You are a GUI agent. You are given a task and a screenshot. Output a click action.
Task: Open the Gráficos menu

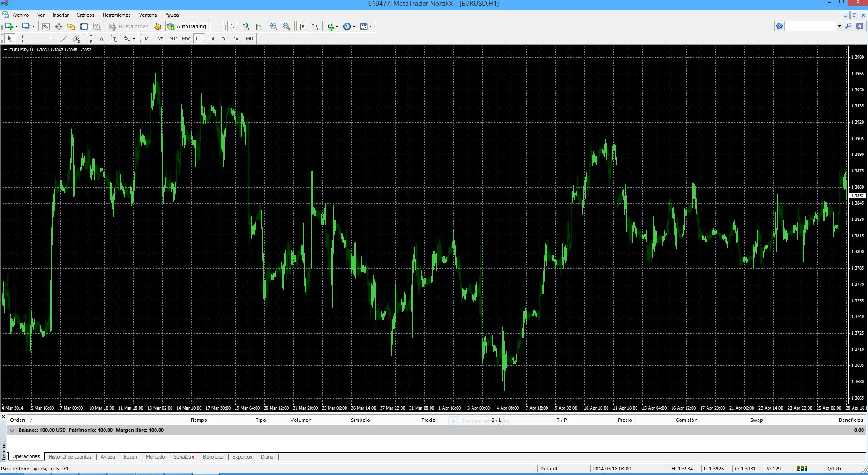coord(85,15)
